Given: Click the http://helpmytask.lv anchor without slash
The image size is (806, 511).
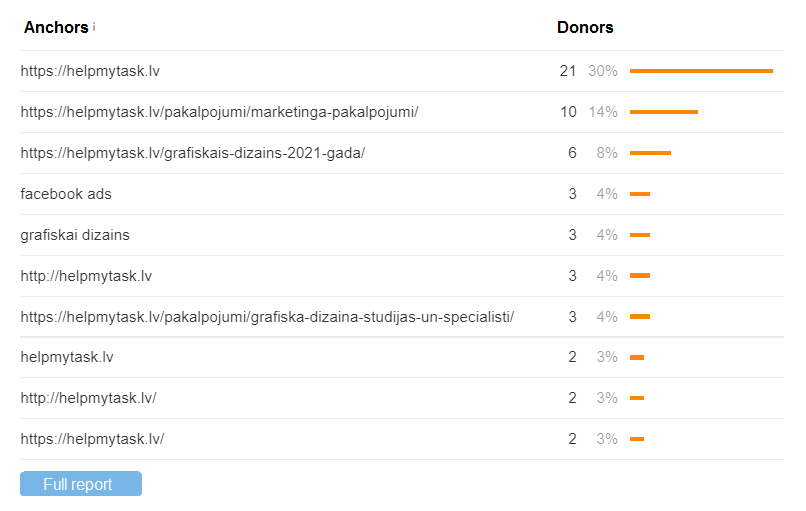Looking at the screenshot, I should (x=86, y=276).
